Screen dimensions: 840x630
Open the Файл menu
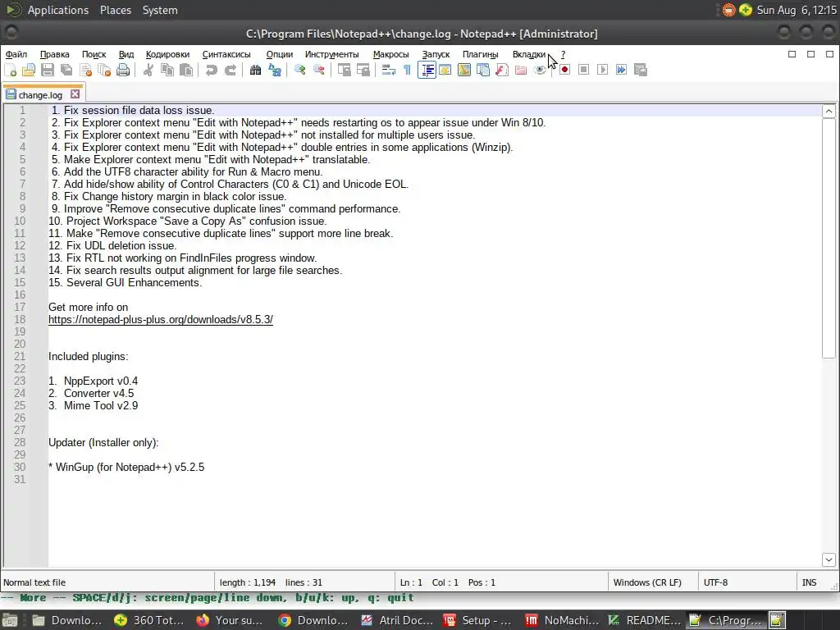pos(16,54)
